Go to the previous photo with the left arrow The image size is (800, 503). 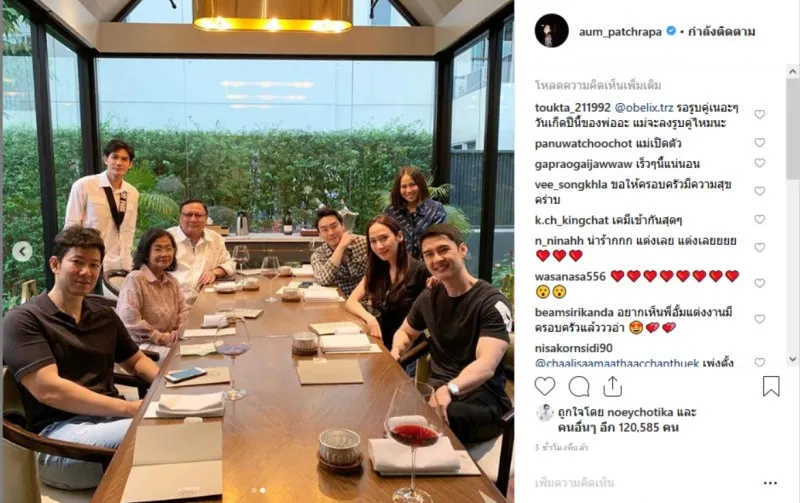pyautogui.click(x=22, y=252)
